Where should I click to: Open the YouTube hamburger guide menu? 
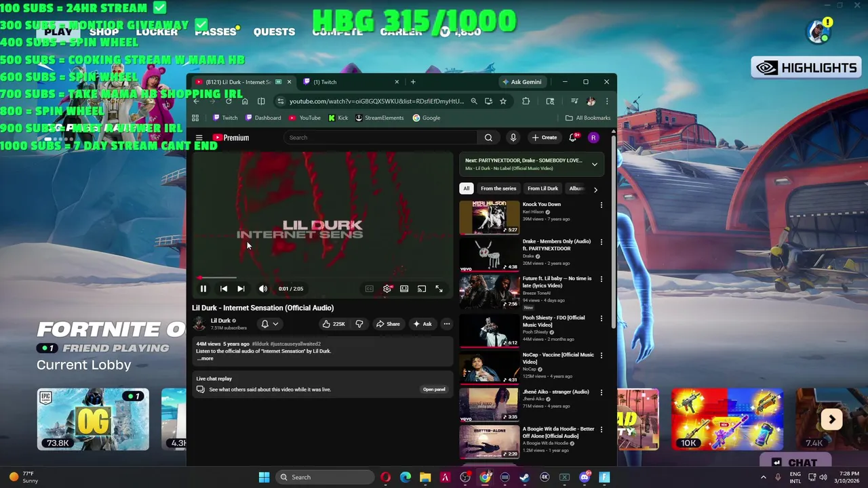199,138
